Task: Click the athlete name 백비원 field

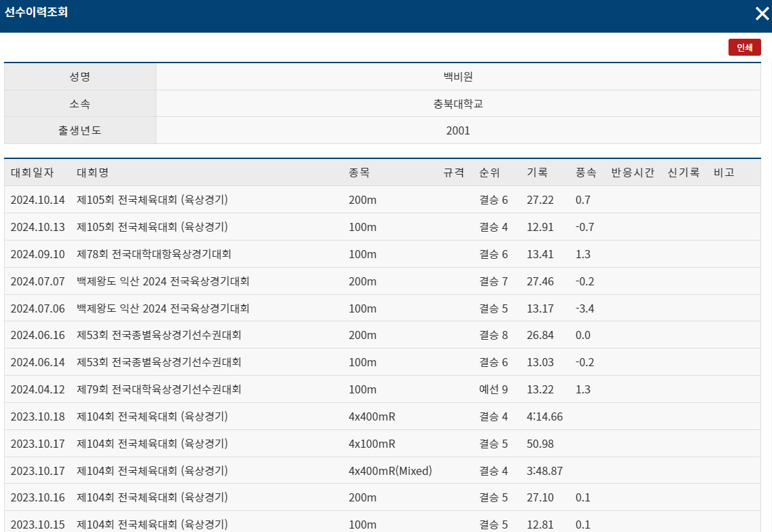Action: (x=459, y=76)
